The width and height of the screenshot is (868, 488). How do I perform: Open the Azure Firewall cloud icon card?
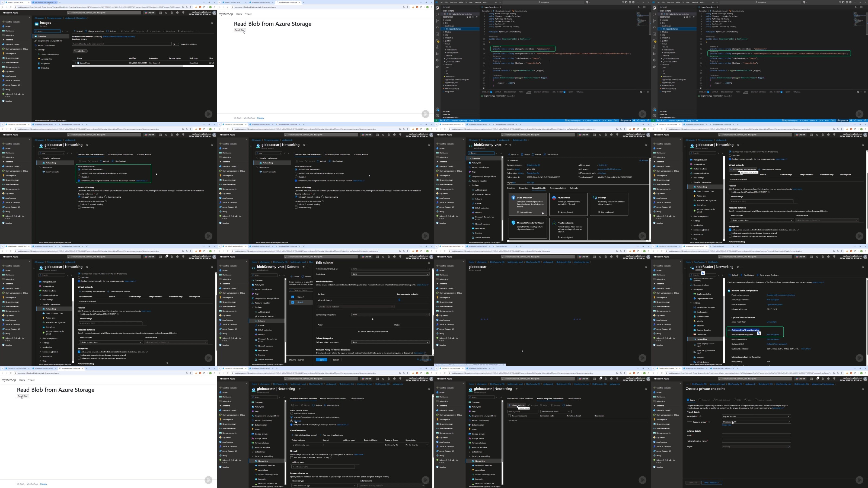coord(554,198)
